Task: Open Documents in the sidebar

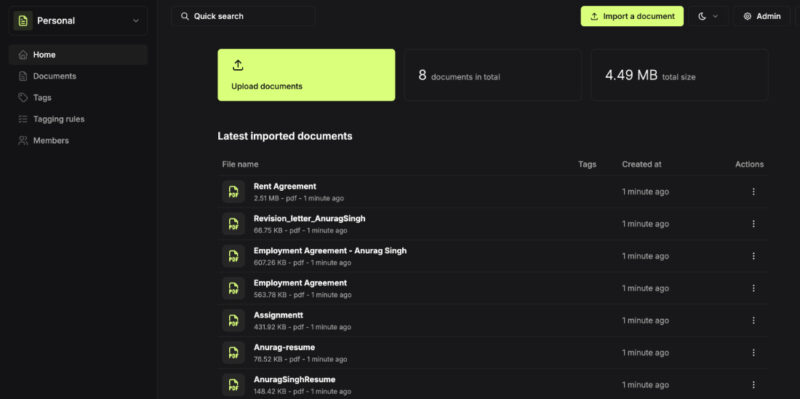Action: click(78, 76)
